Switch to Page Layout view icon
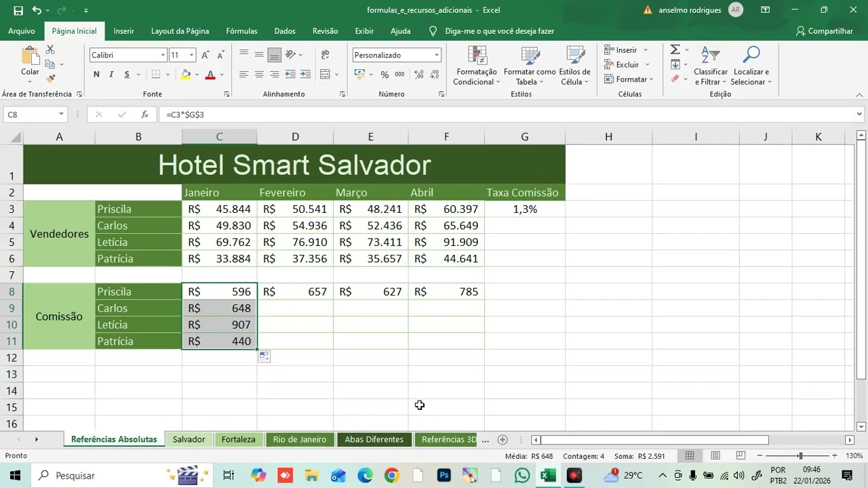 [x=715, y=455]
